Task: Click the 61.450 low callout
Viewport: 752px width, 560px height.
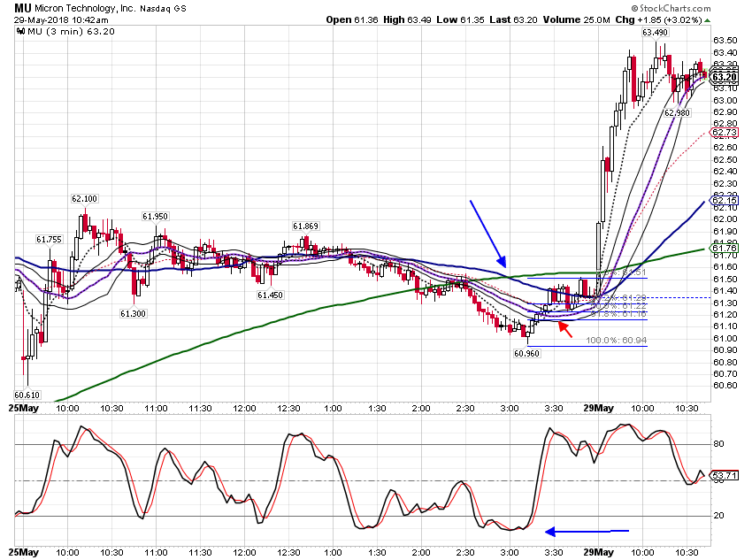Action: pos(270,295)
